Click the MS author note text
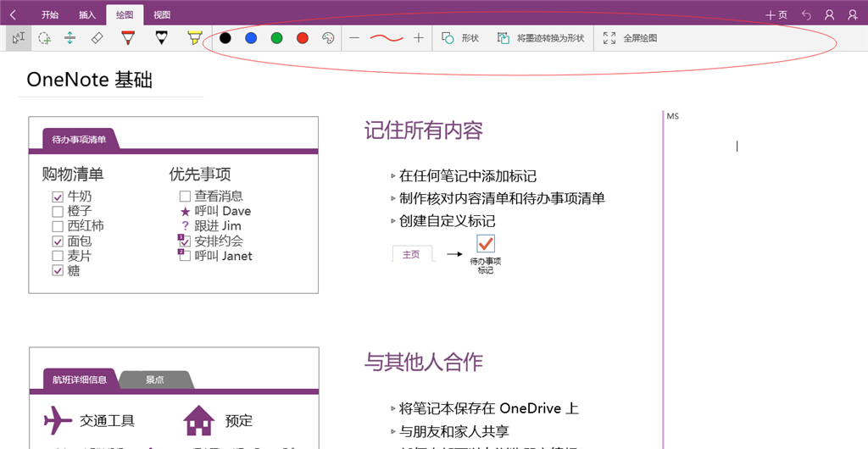868x449 pixels. 672,117
